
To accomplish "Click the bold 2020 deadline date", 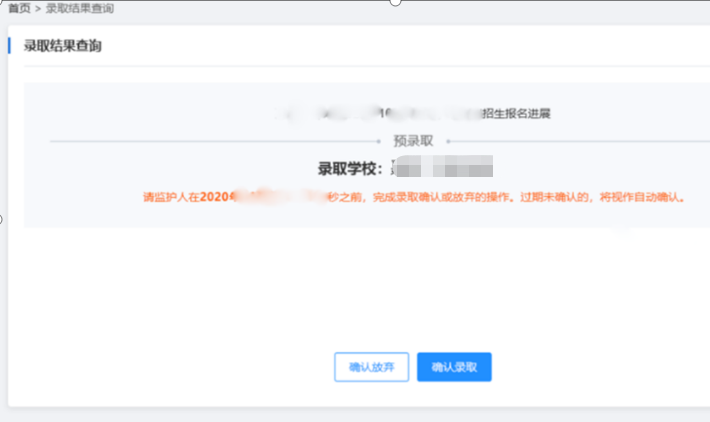I will pos(216,197).
